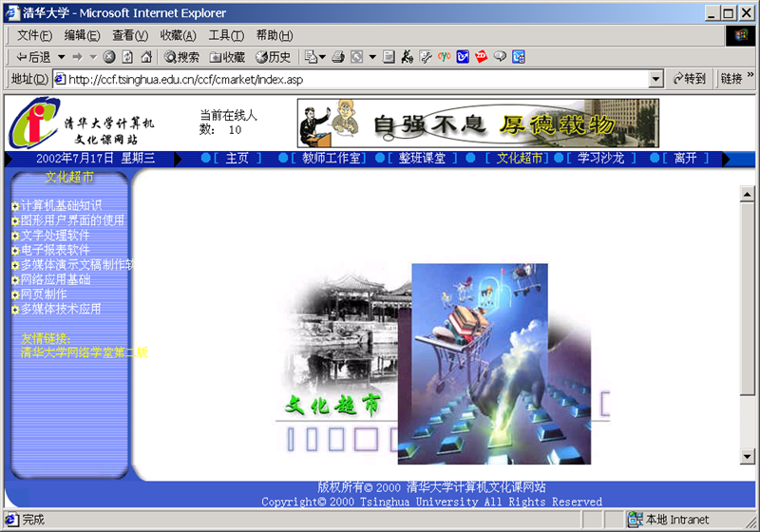The width and height of the screenshot is (760, 532).
Task: Open the 收藏 favorites toolbar button
Action: (227, 57)
